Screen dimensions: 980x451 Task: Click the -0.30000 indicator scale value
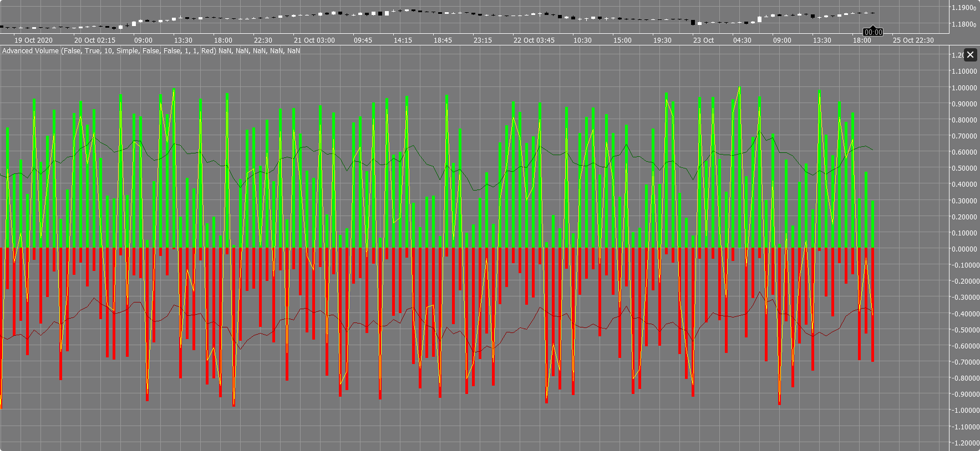coord(964,298)
